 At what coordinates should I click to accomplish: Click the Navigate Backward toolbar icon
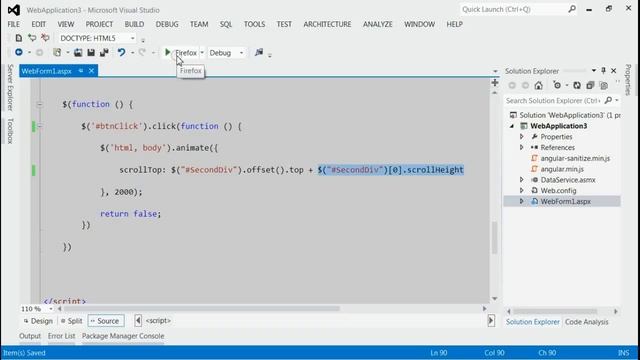19,52
